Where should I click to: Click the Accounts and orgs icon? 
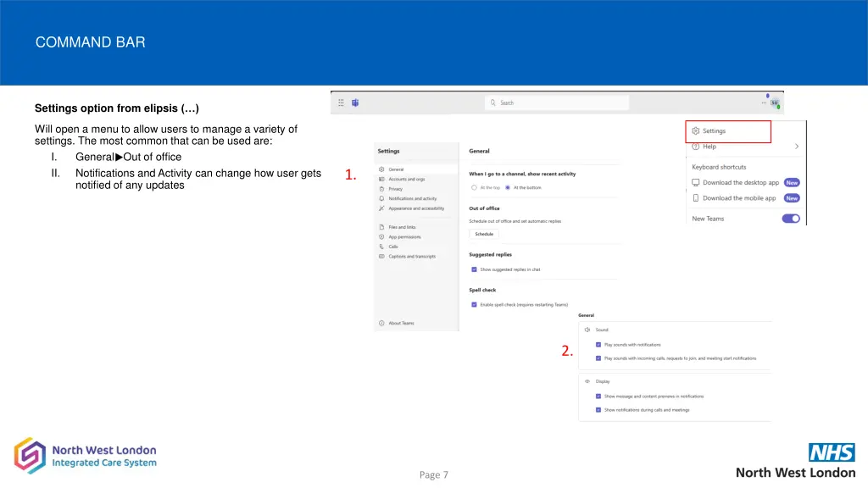(x=381, y=180)
